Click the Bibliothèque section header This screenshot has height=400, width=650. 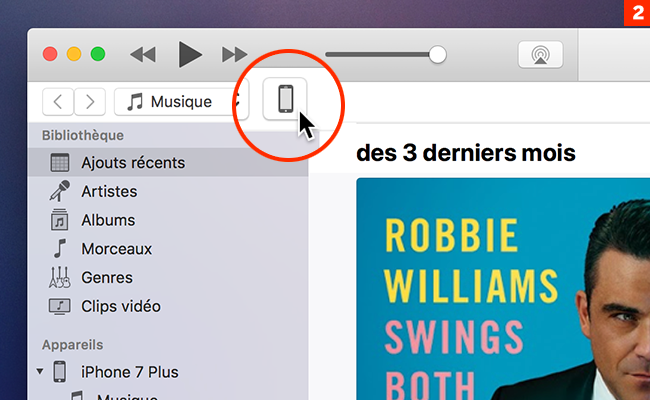[x=83, y=135]
